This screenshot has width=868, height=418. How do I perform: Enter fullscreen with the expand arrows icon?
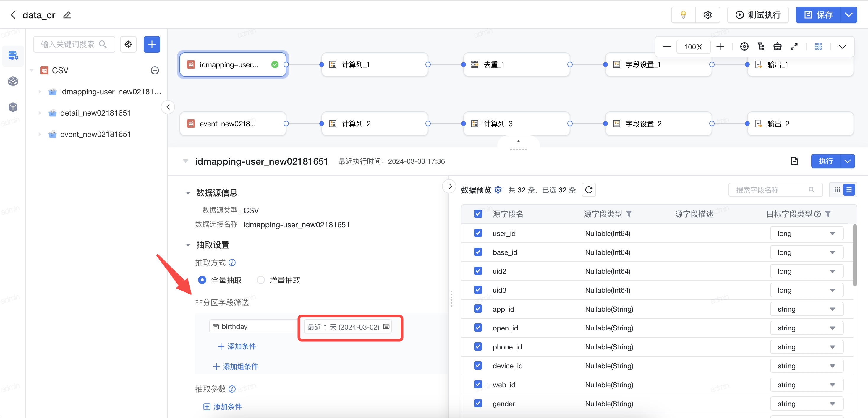click(x=794, y=46)
